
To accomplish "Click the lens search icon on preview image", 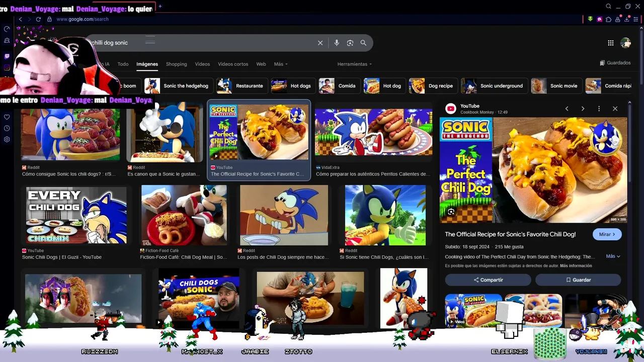I will pos(451,212).
